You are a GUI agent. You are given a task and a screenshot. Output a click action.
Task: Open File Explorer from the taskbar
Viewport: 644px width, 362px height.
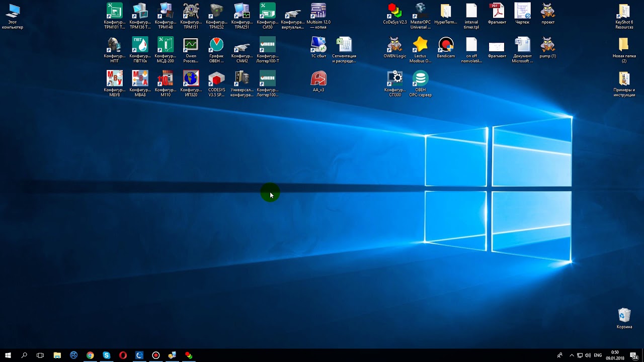(57, 355)
